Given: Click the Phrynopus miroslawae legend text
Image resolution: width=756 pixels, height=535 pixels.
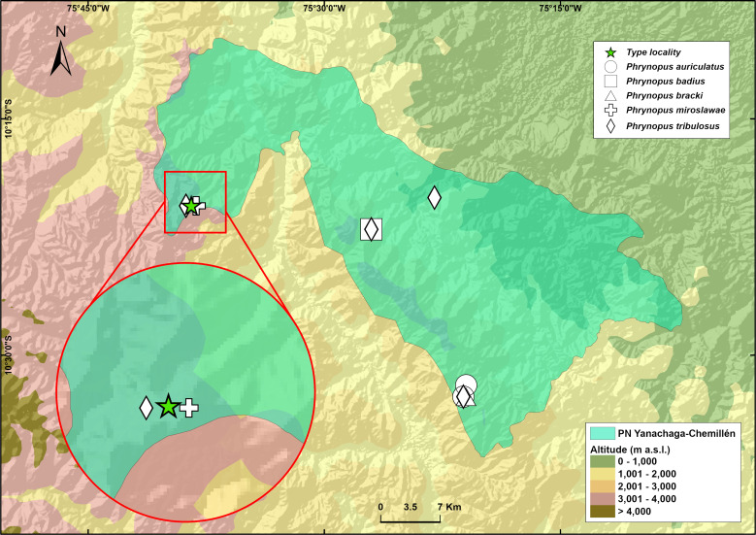Looking at the screenshot, I should pos(675,110).
